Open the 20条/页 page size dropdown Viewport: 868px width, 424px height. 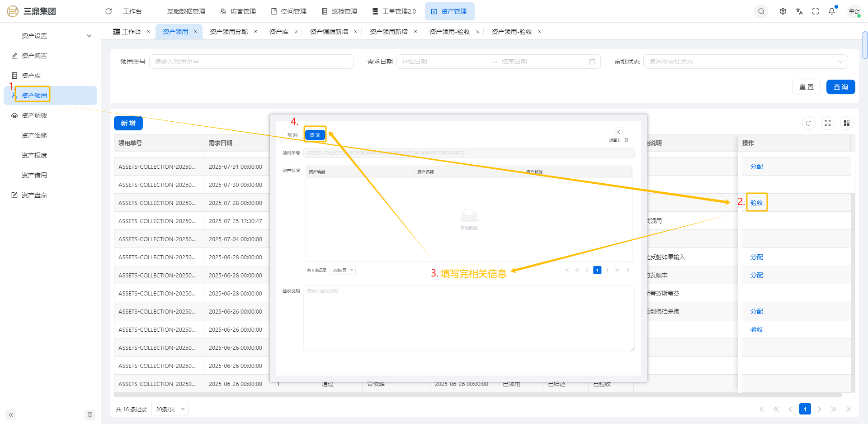pyautogui.click(x=170, y=409)
